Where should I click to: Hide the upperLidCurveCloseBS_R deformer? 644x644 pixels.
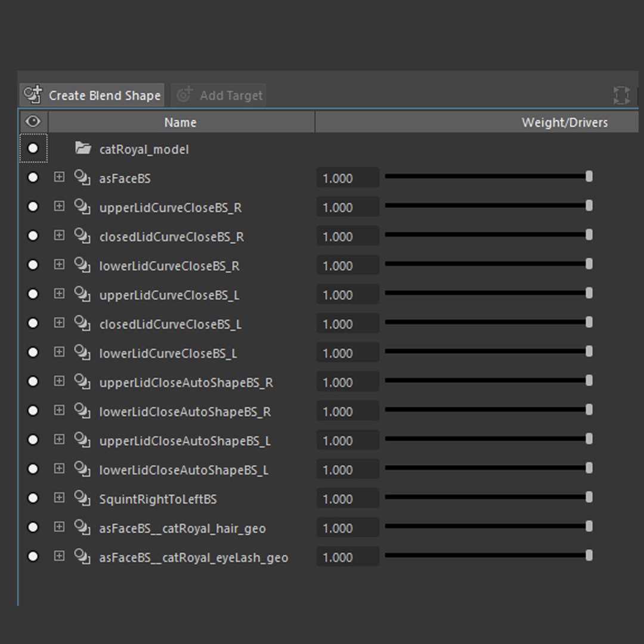click(x=33, y=206)
